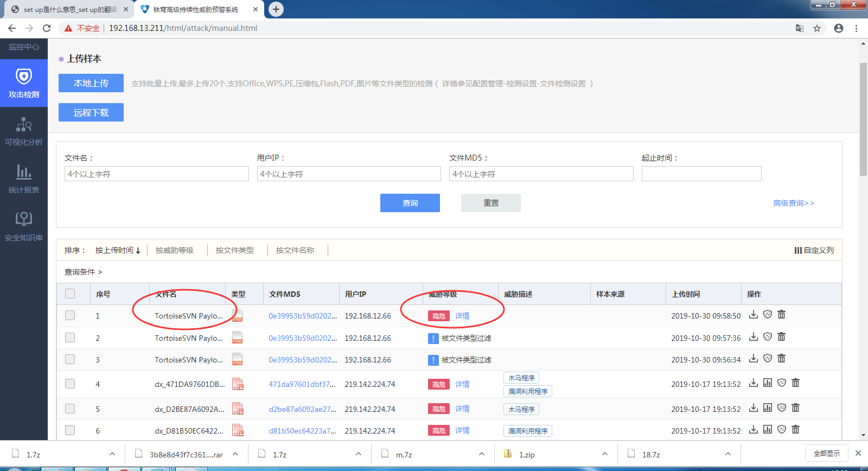Open the Chrome three-dot menu
This screenshot has height=471, width=868.
tap(857, 28)
